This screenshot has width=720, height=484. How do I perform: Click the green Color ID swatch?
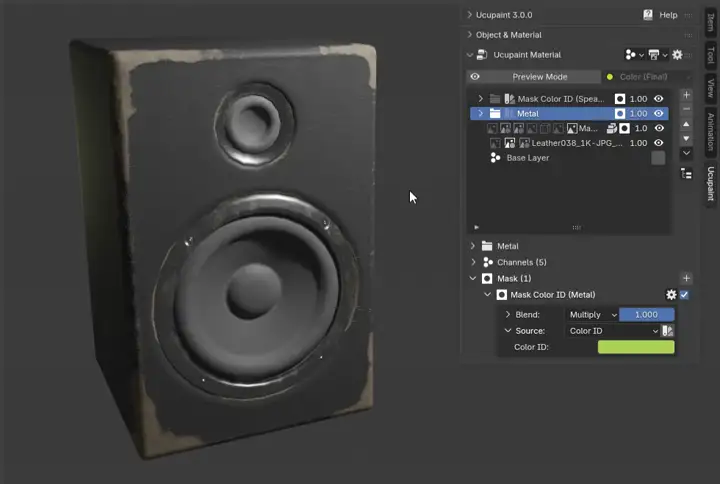(x=636, y=347)
